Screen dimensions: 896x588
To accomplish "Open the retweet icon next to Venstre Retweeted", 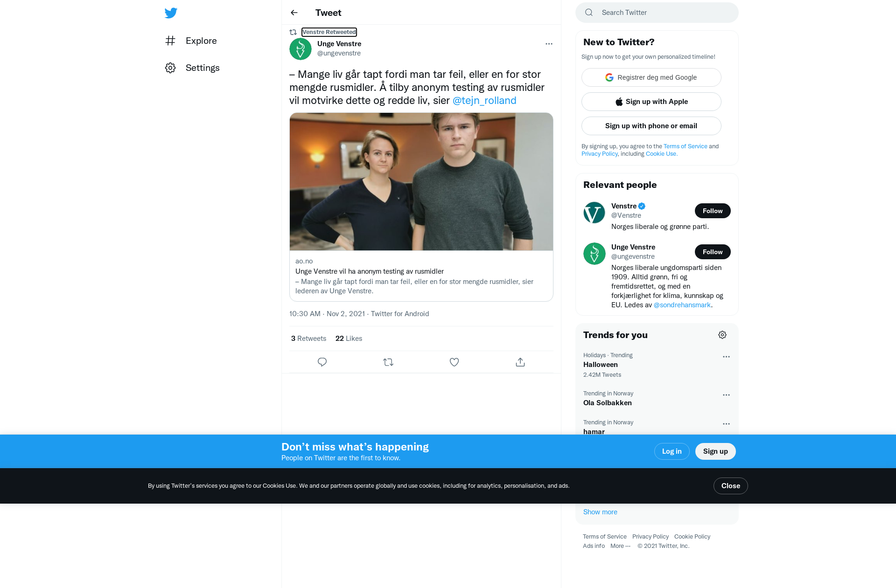I will 293,32.
